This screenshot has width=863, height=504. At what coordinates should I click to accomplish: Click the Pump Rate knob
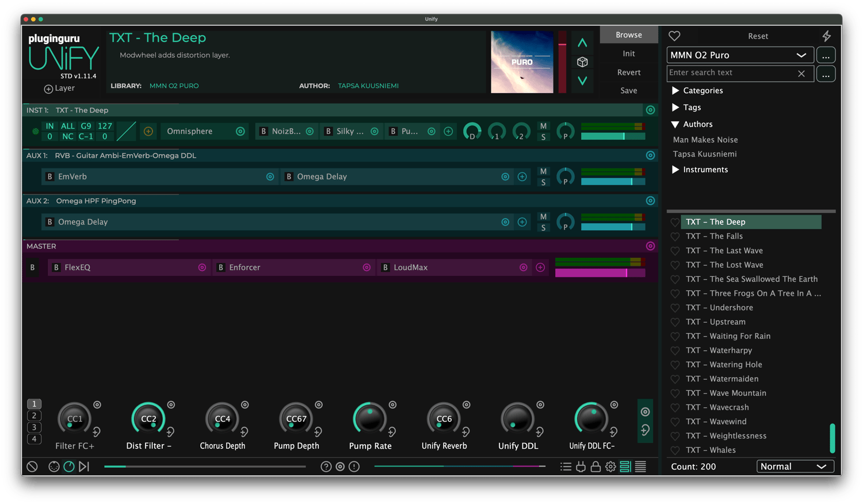click(x=370, y=419)
